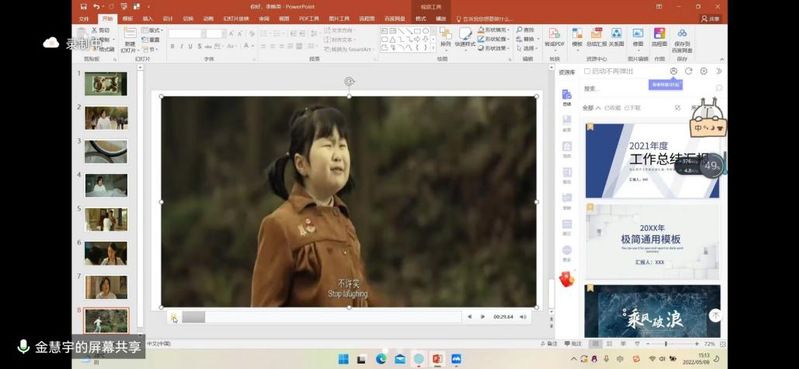The width and height of the screenshot is (799, 369).
Task: Click the Windows Start button in taskbar
Action: point(344,359)
